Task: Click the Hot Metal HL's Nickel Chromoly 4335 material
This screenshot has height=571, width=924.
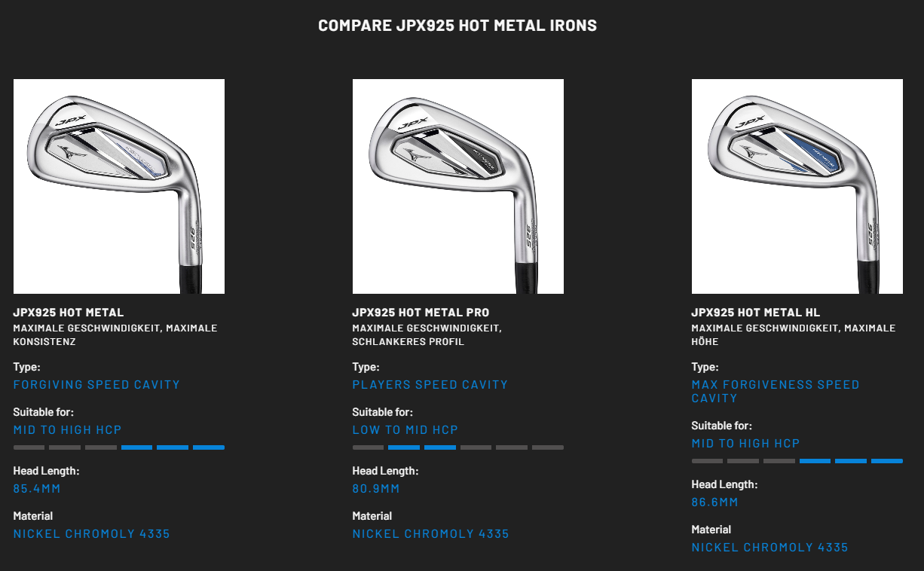Action: (770, 548)
